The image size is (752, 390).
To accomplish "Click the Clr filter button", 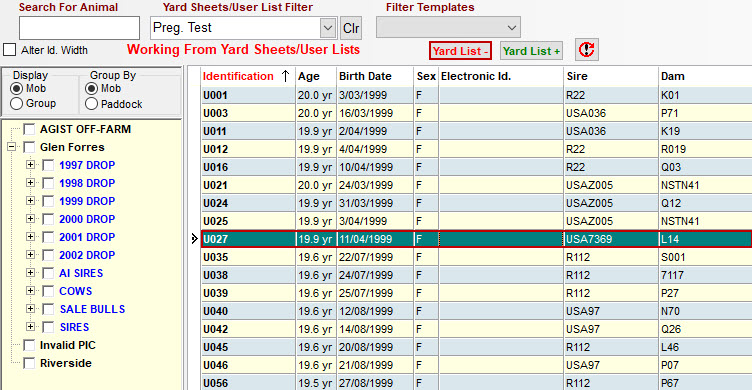I will coord(351,28).
